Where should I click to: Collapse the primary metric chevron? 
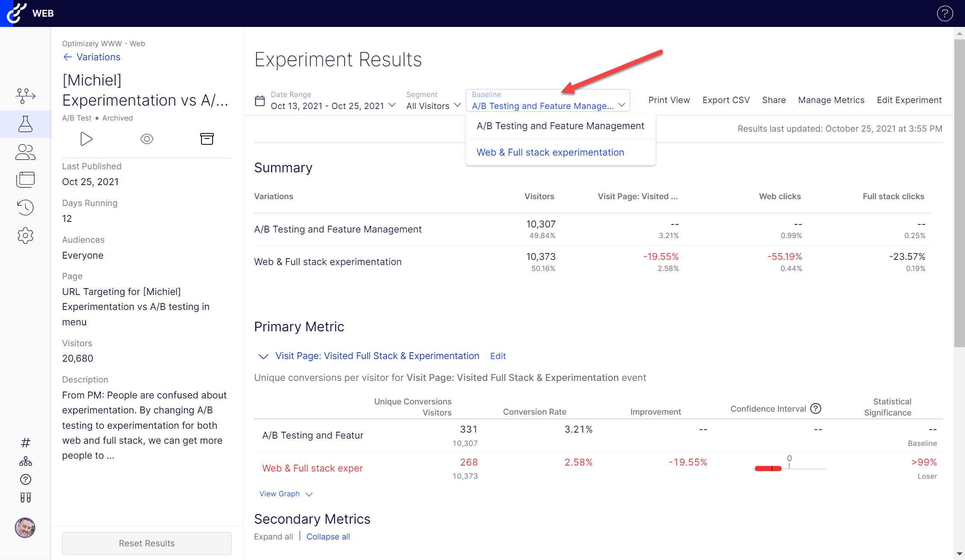pos(263,357)
